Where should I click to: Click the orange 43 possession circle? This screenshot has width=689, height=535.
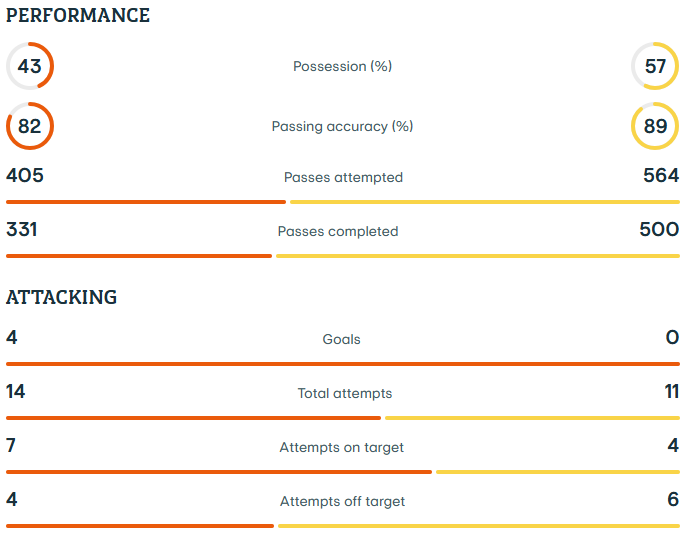[x=30, y=66]
